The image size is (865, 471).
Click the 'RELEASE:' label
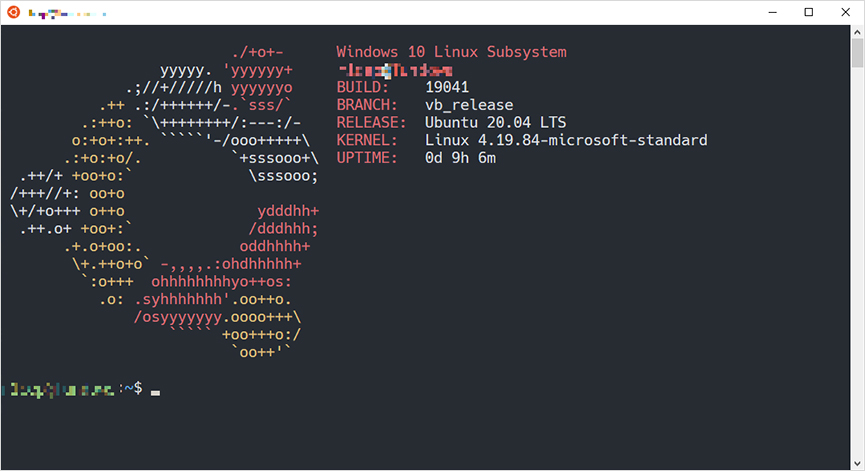371,122
